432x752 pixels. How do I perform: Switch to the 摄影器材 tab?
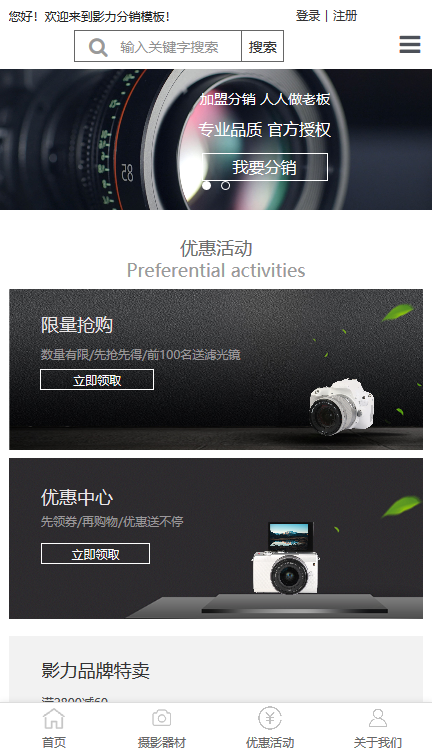[x=162, y=742]
